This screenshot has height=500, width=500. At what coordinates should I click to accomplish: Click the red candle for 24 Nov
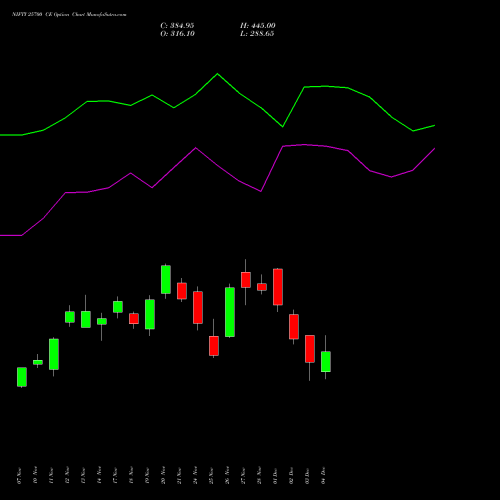[198, 308]
